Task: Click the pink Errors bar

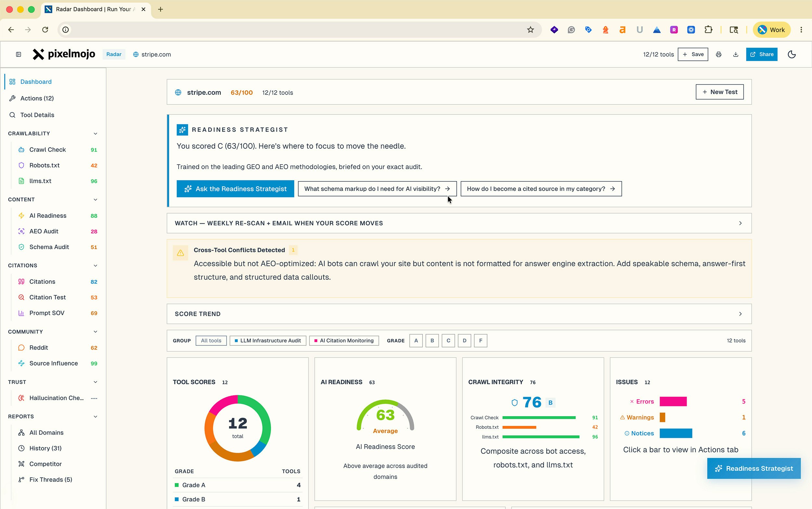Action: pyautogui.click(x=673, y=402)
